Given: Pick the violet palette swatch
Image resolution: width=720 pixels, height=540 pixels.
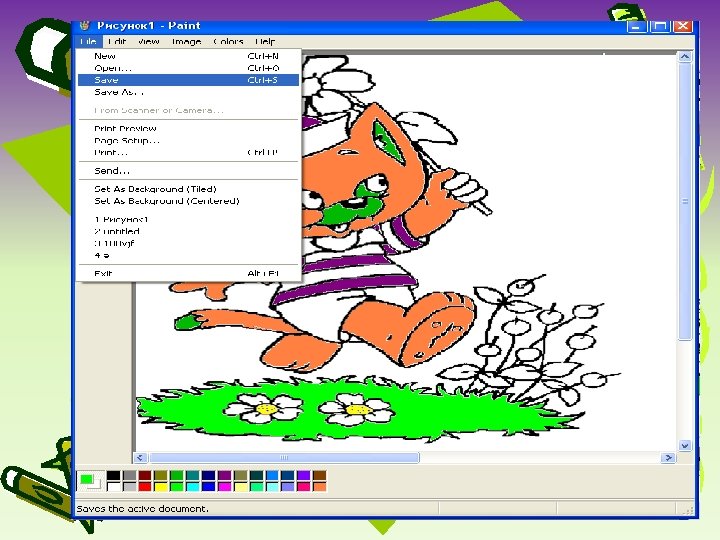Looking at the screenshot, I should [304, 476].
